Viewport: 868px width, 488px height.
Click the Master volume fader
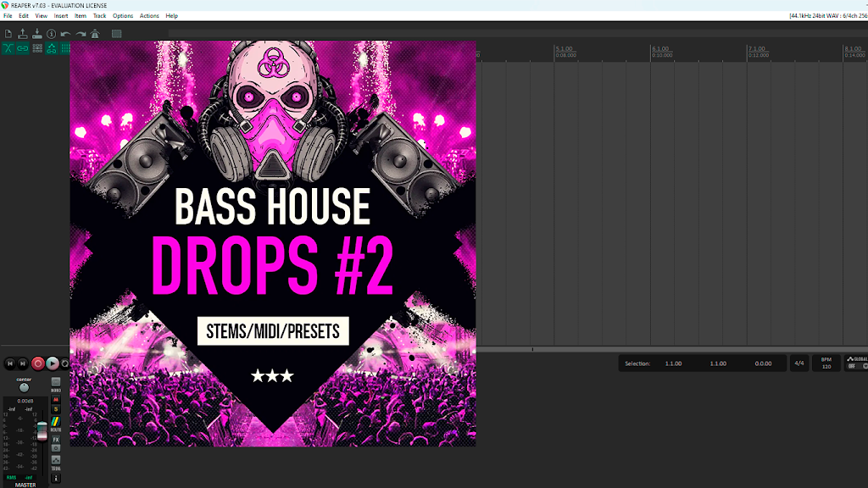[x=42, y=431]
